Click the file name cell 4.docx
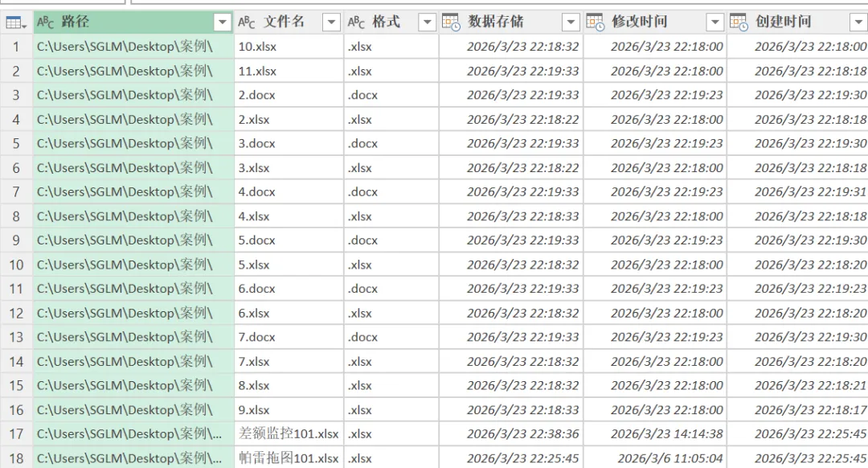Screen dimensions: 868x468 click(x=289, y=191)
